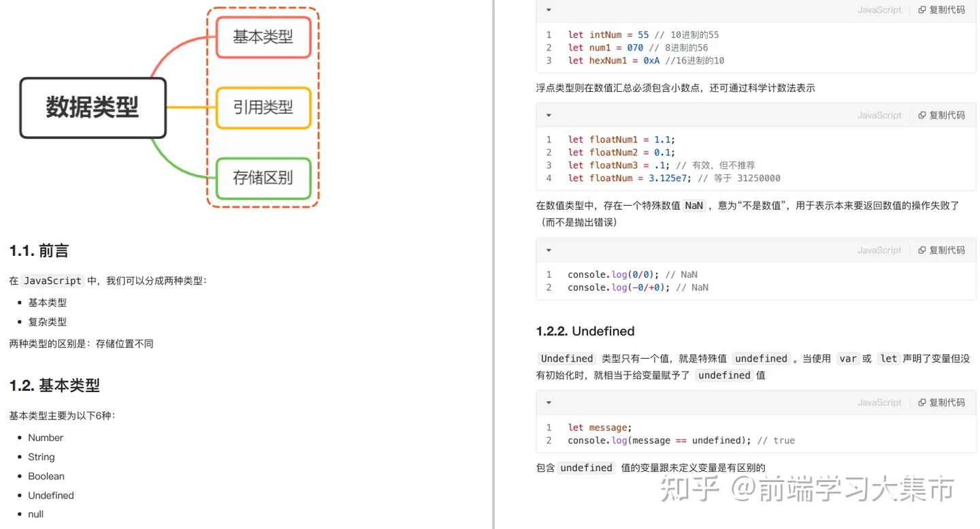Screen dimensions: 980x529
Task: Click the inline NaN code badge
Action: tap(693, 205)
